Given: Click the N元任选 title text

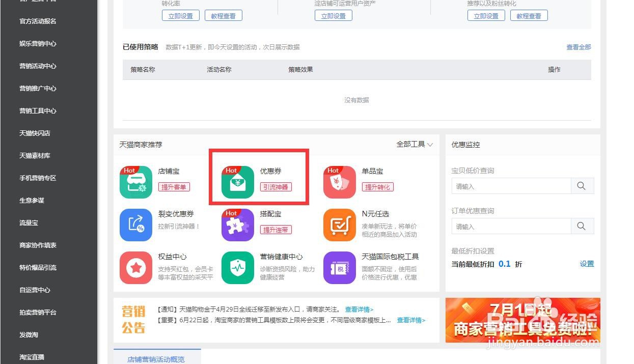Looking at the screenshot, I should [375, 214].
